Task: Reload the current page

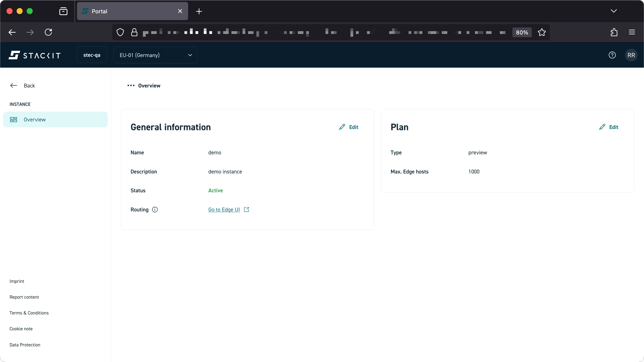Action: (x=48, y=32)
